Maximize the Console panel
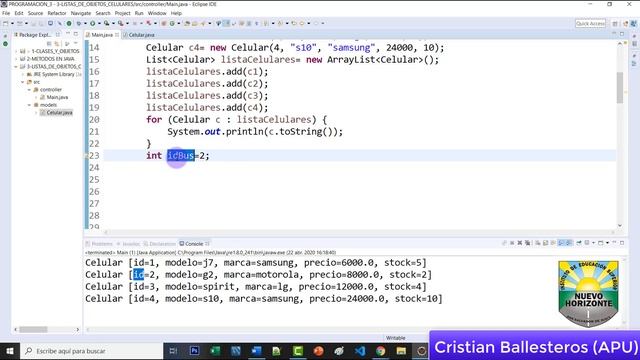 (x=622, y=243)
